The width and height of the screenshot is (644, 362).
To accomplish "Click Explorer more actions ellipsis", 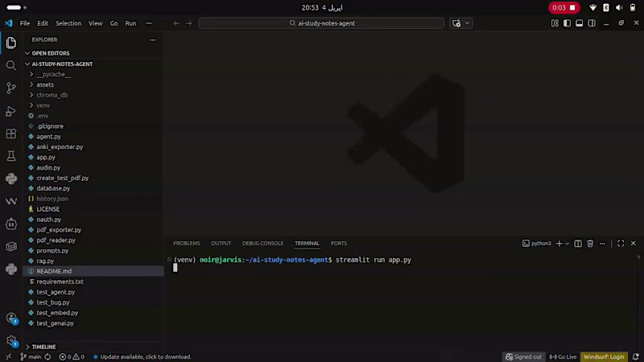I will 153,39.
